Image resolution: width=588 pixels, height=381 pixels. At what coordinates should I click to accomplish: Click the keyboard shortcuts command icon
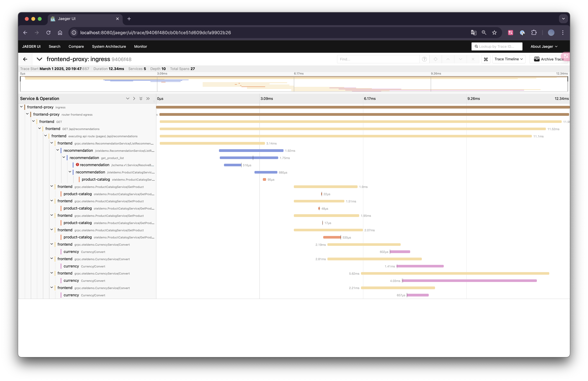pyautogui.click(x=486, y=59)
